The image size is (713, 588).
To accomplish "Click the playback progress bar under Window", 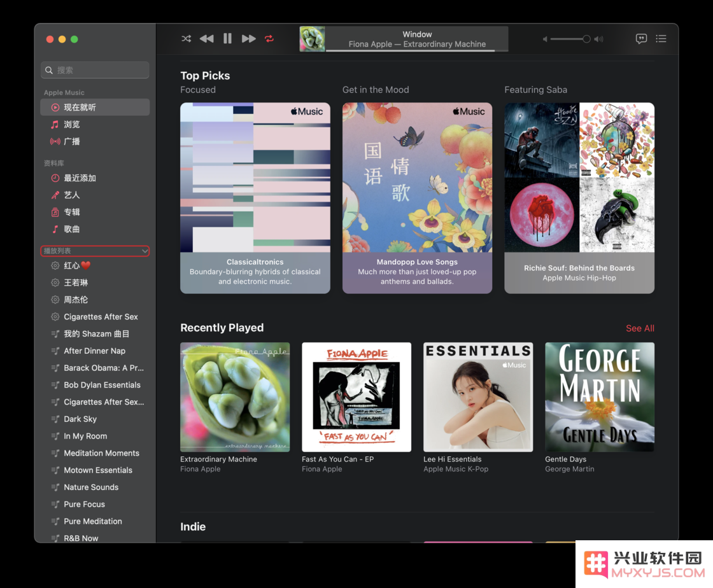I will click(x=417, y=50).
